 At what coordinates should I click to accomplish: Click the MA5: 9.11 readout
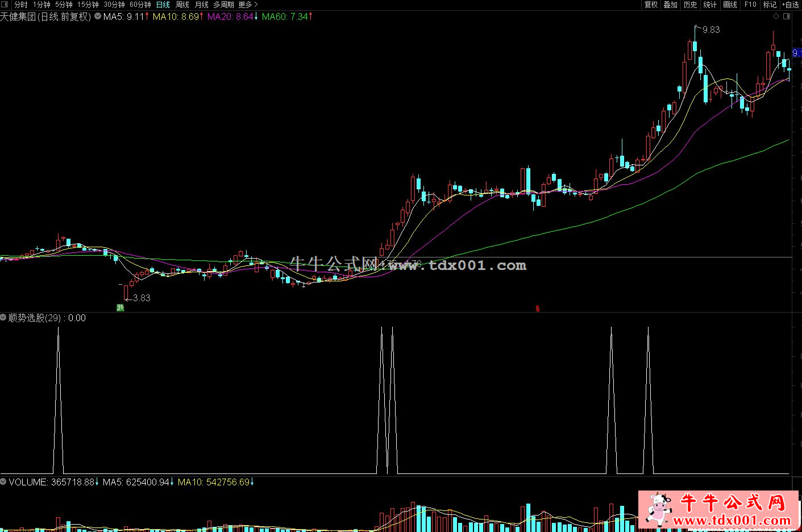126,16
